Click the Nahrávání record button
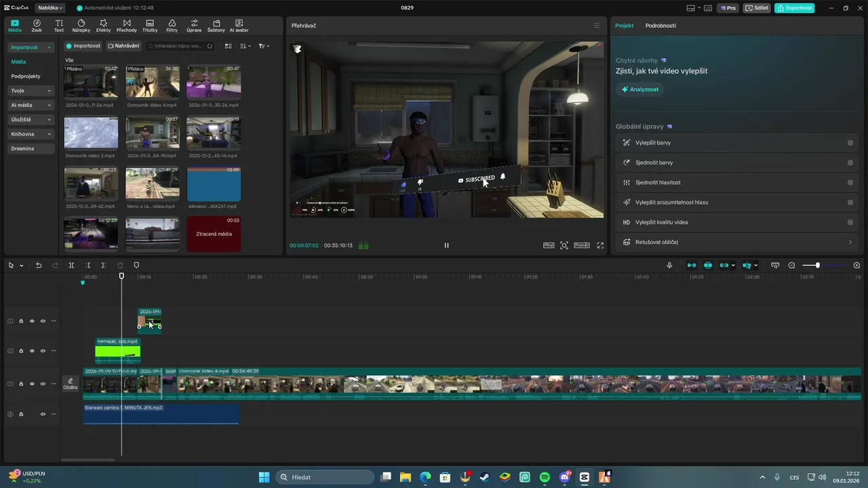868x488 pixels. pyautogui.click(x=123, y=46)
